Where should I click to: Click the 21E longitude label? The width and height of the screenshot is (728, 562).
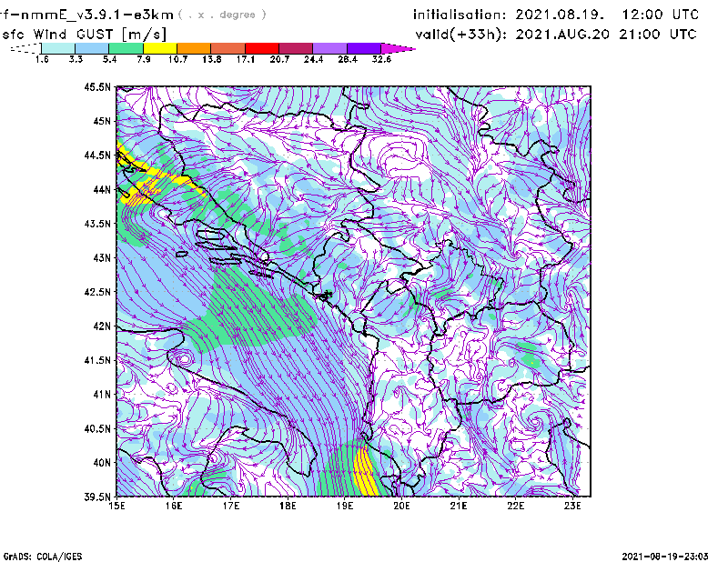(x=459, y=506)
